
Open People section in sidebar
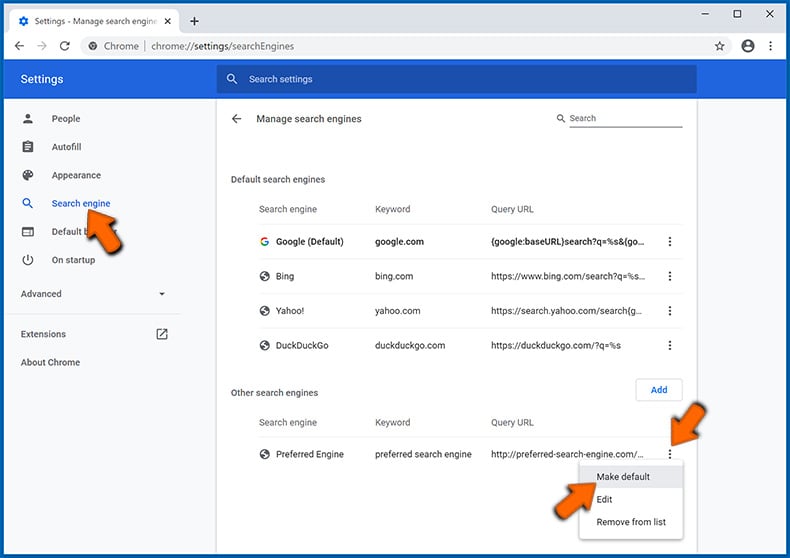pos(66,119)
